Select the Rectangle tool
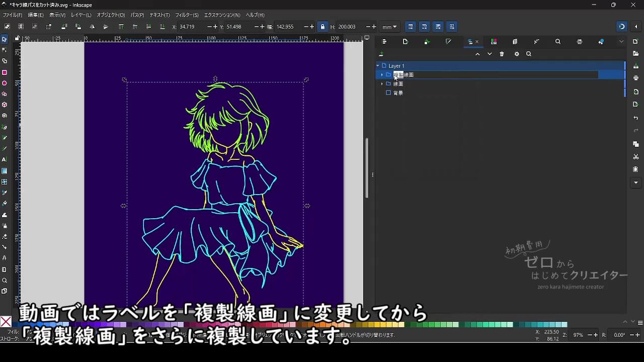 click(5, 72)
